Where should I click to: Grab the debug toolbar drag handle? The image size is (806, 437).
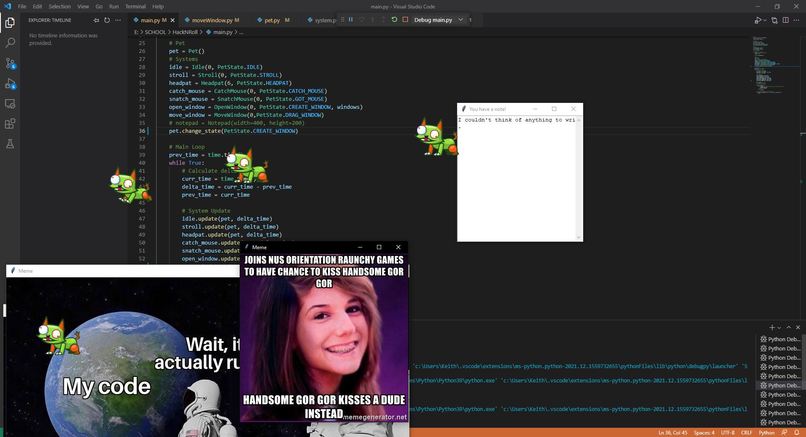coord(341,20)
